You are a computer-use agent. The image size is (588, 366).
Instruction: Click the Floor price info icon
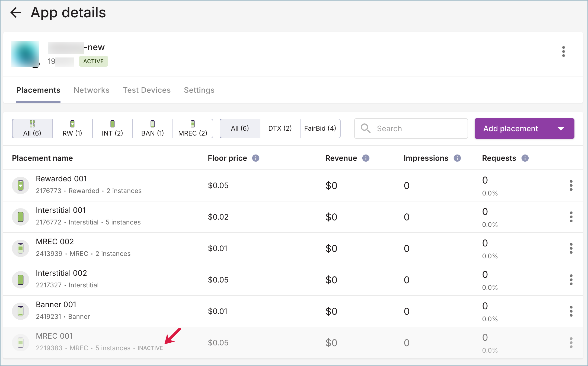(255, 158)
